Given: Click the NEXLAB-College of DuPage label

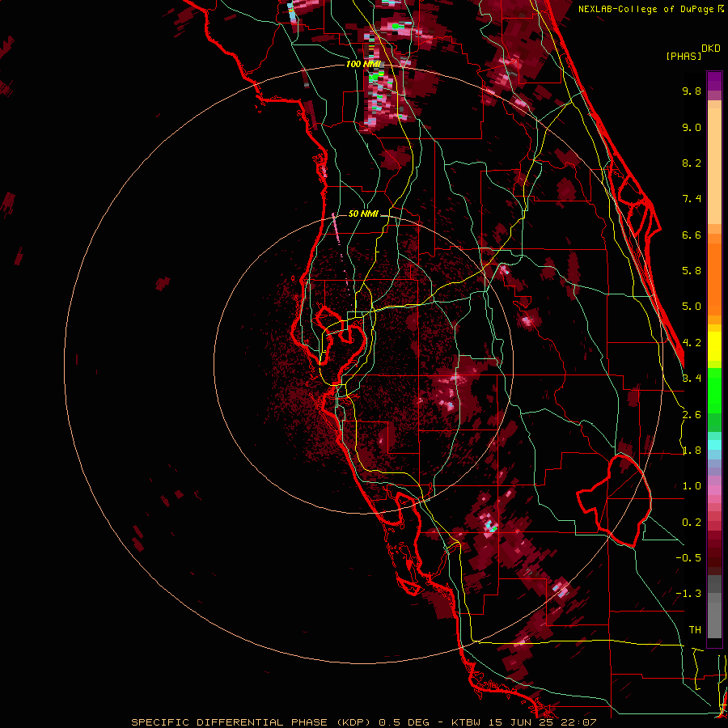Looking at the screenshot, I should click(645, 9).
